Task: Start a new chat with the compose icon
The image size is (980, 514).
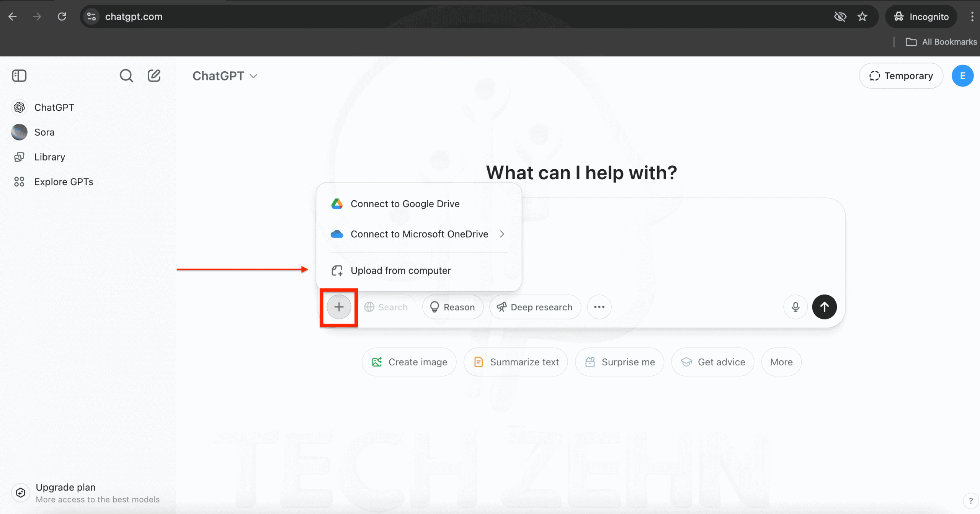Action: coord(154,75)
